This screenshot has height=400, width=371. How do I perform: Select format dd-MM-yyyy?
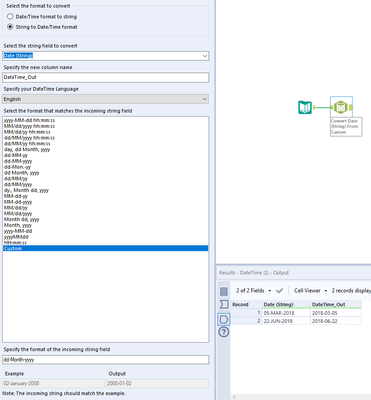[105, 161]
